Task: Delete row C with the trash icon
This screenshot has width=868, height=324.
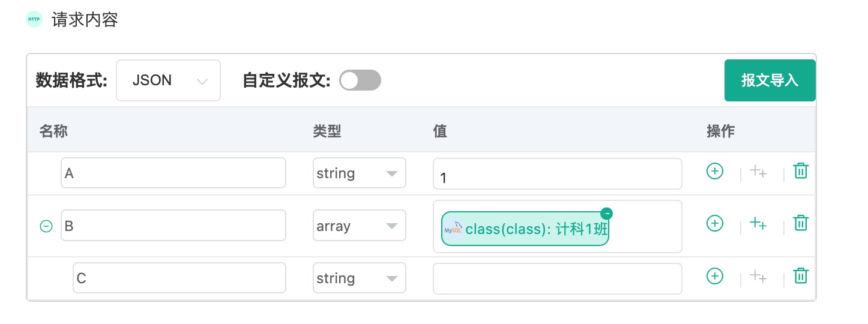Action: tap(801, 276)
